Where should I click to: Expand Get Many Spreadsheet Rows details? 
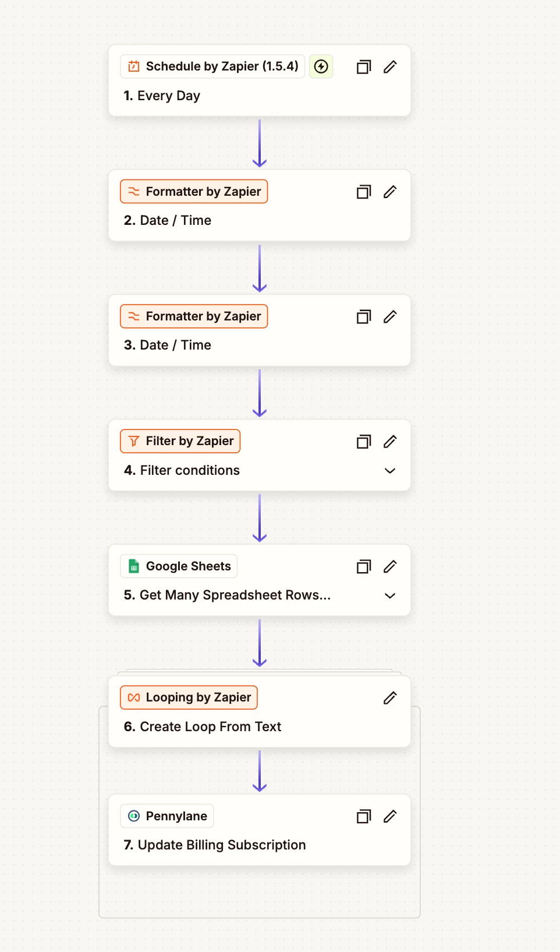pyautogui.click(x=390, y=595)
